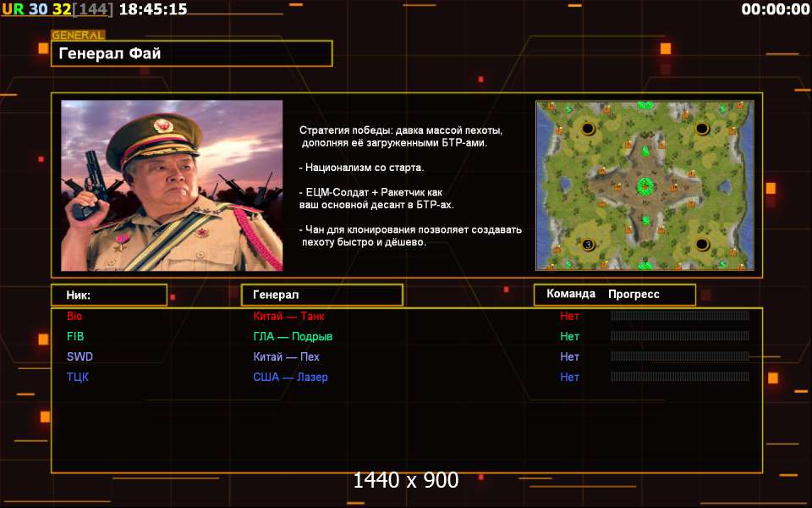Click the '[144]' overlay counter

point(93,8)
